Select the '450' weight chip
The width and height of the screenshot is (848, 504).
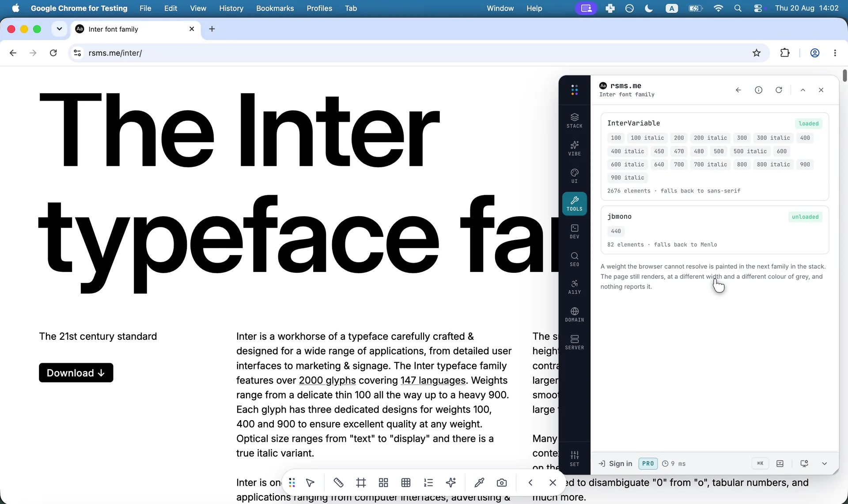(x=659, y=151)
